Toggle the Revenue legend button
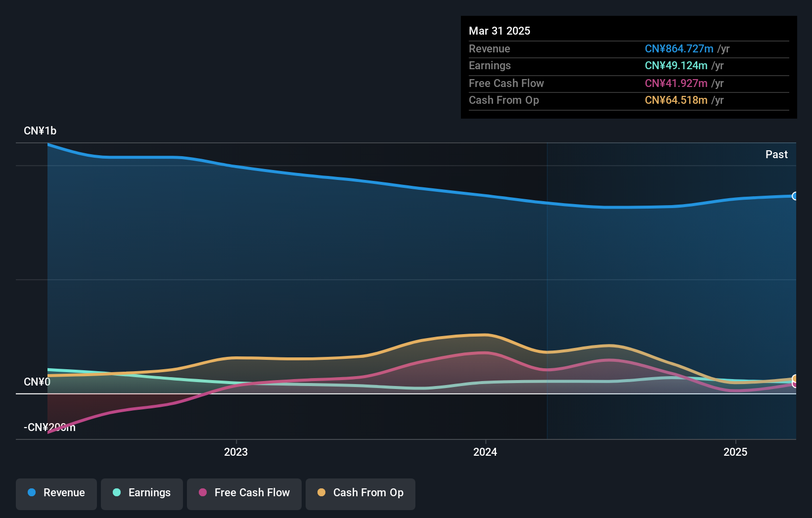The image size is (812, 518). click(x=56, y=494)
